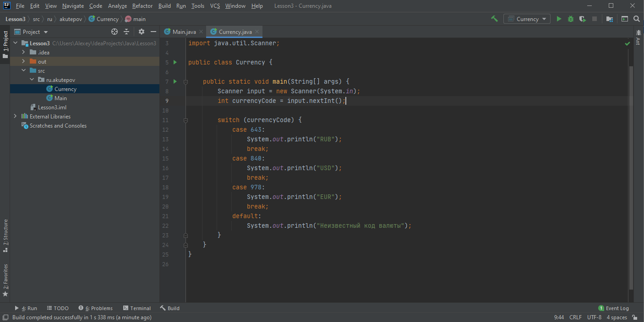The width and height of the screenshot is (644, 322).
Task: Place cursor at end of line 9
Action: click(x=346, y=101)
